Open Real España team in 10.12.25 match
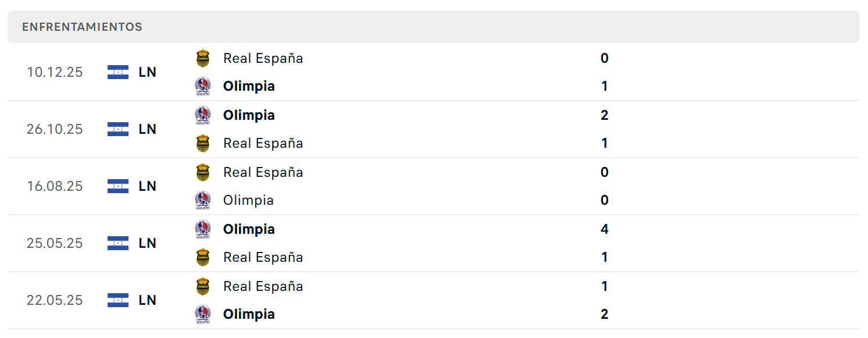The image size is (868, 338). 263,58
